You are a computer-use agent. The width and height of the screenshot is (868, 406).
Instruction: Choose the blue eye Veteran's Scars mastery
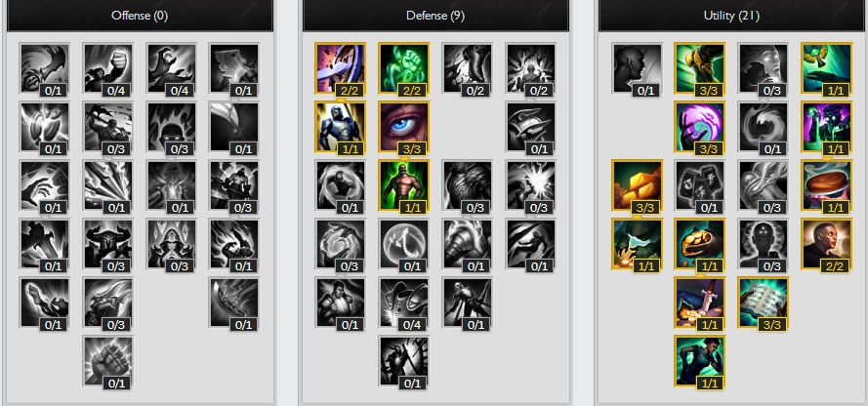[x=404, y=127]
